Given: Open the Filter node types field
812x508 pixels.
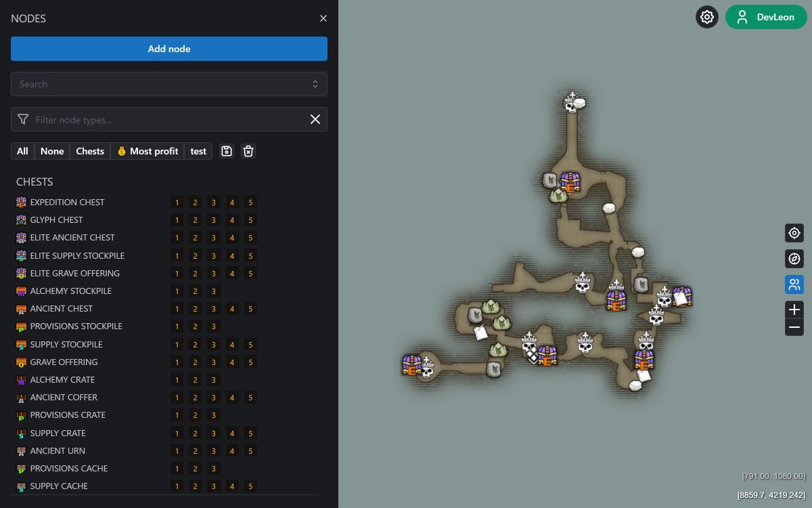Looking at the screenshot, I should coord(169,119).
